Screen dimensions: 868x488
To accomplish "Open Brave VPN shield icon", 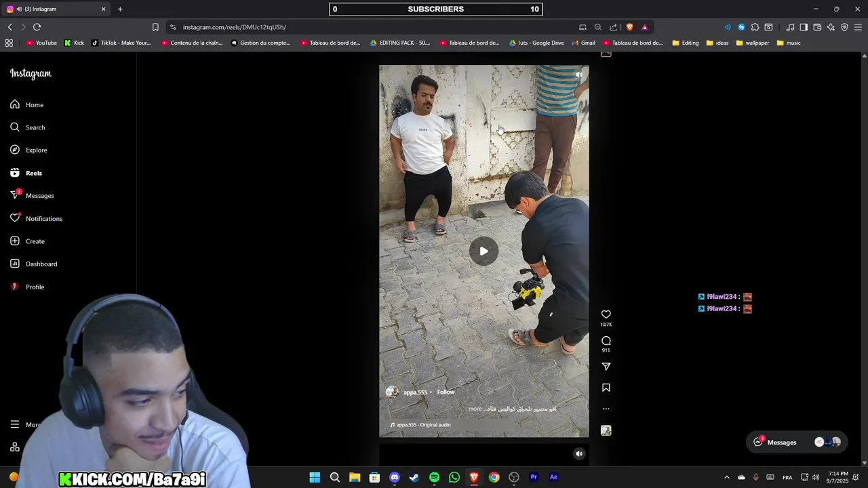I will 844,27.
